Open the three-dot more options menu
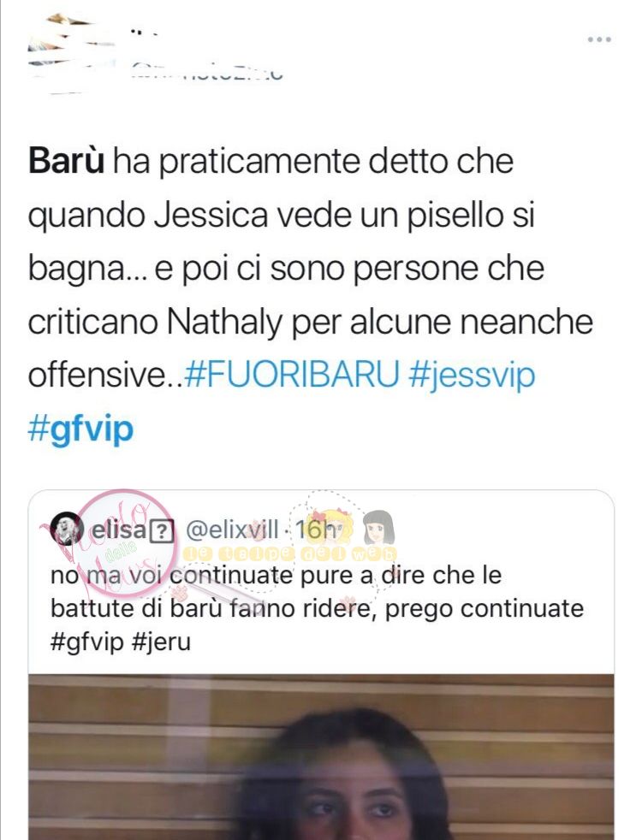642x840 pixels. [599, 39]
